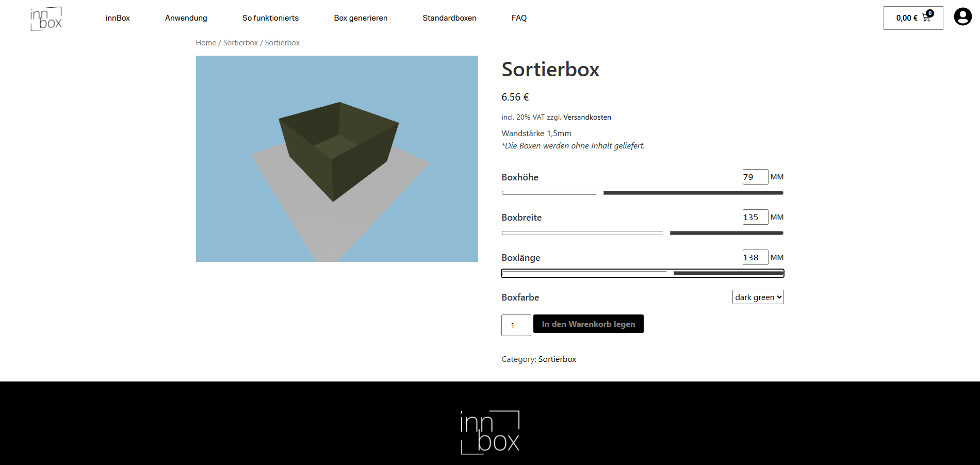Open the Standardboxen page
The height and width of the screenshot is (465, 980).
pos(449,18)
